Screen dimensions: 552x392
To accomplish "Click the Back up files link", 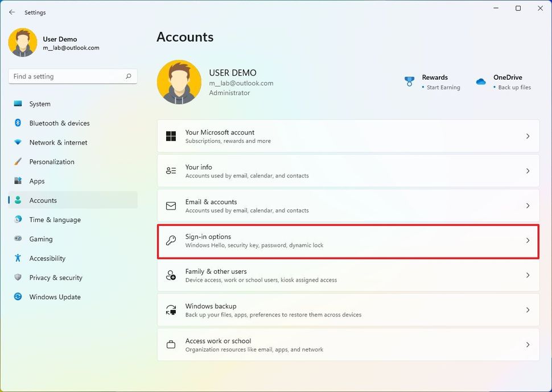I will pos(514,88).
